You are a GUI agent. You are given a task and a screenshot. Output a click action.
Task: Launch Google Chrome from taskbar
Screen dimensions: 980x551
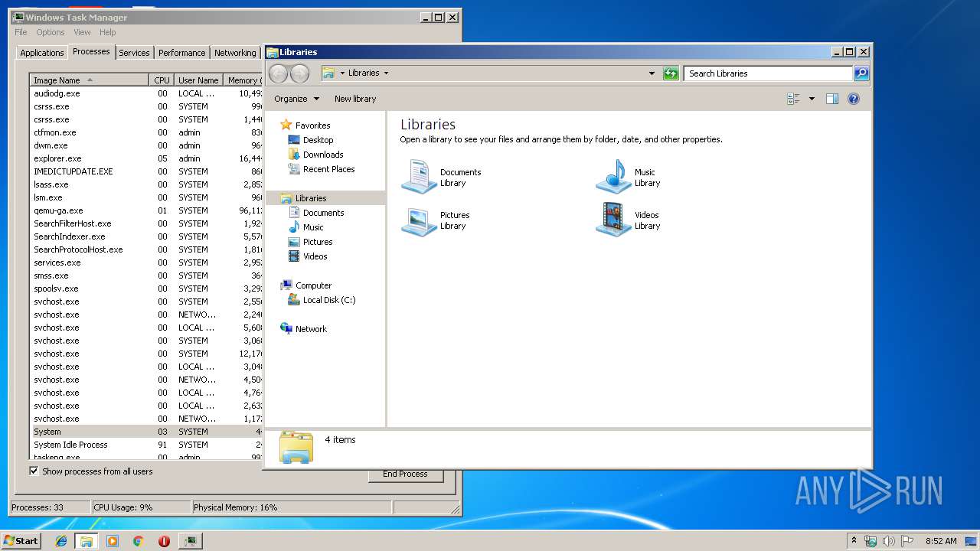[x=138, y=541]
